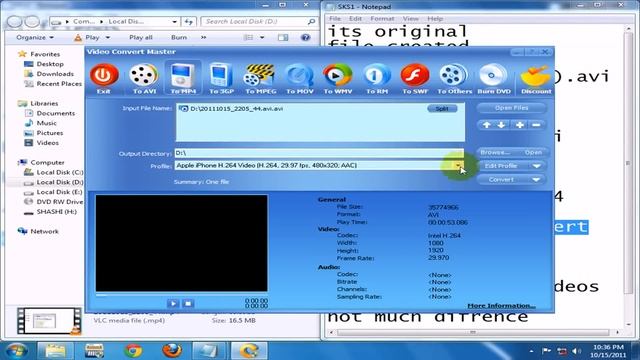Click the Exit power icon
The image size is (640, 360).
click(x=104, y=76)
